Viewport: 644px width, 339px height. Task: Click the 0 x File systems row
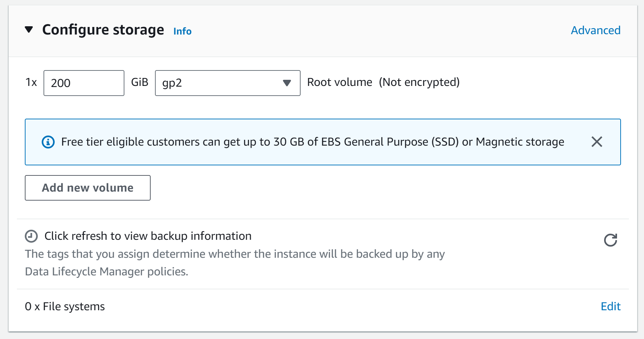click(64, 306)
